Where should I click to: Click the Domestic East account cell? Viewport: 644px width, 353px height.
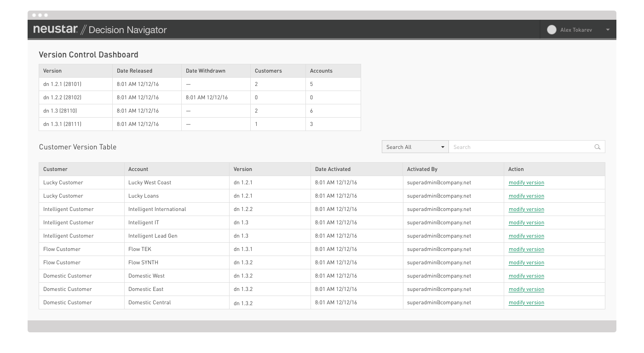[177, 289]
